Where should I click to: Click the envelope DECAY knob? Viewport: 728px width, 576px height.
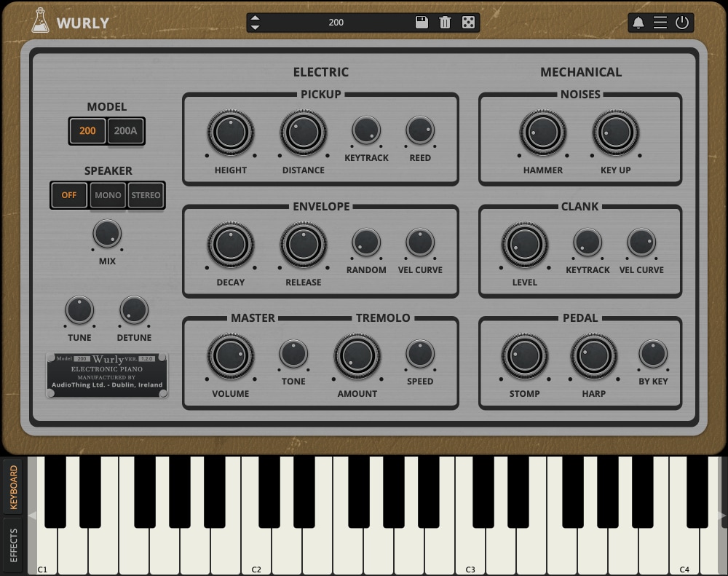(231, 245)
